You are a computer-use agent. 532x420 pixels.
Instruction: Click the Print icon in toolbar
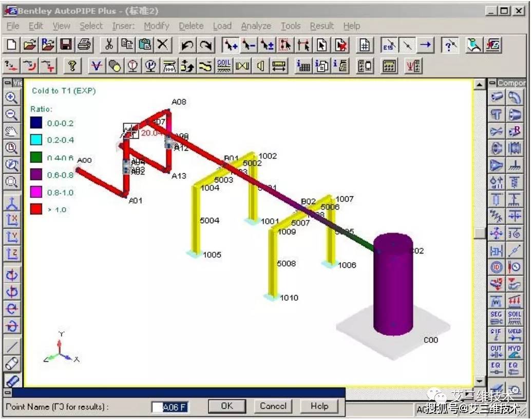pos(84,45)
